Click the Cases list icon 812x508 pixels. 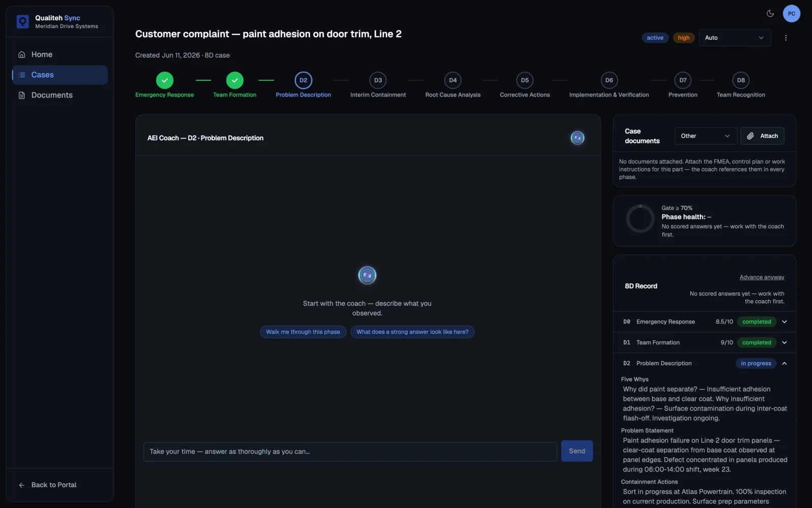22,75
